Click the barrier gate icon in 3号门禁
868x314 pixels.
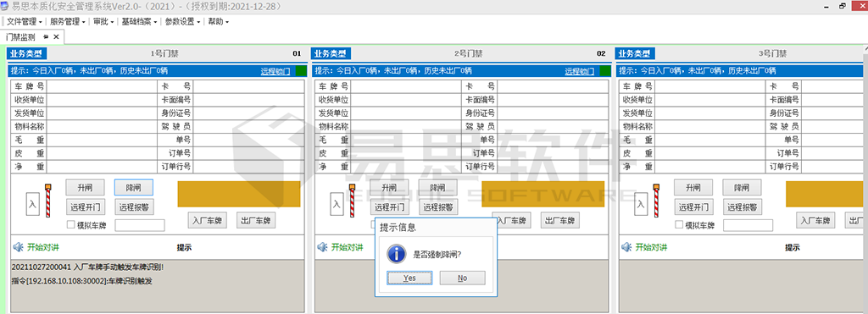(657, 200)
